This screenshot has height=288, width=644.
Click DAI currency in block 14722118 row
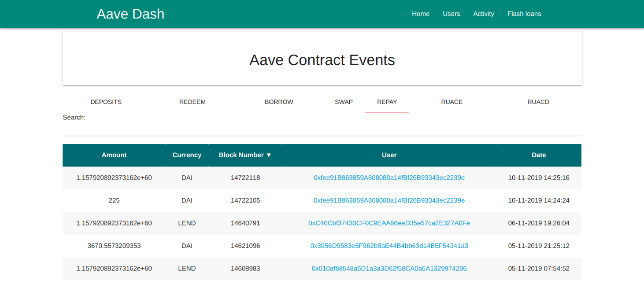187,178
